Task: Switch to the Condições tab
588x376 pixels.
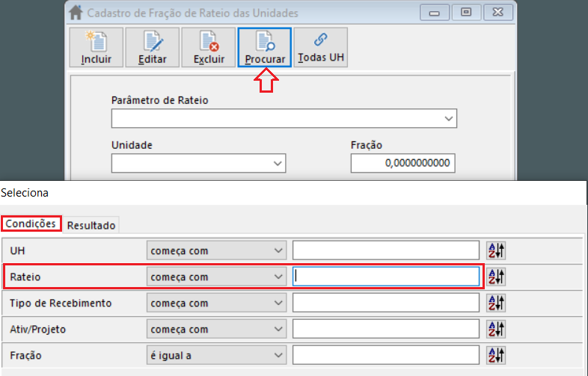Action: pos(31,224)
